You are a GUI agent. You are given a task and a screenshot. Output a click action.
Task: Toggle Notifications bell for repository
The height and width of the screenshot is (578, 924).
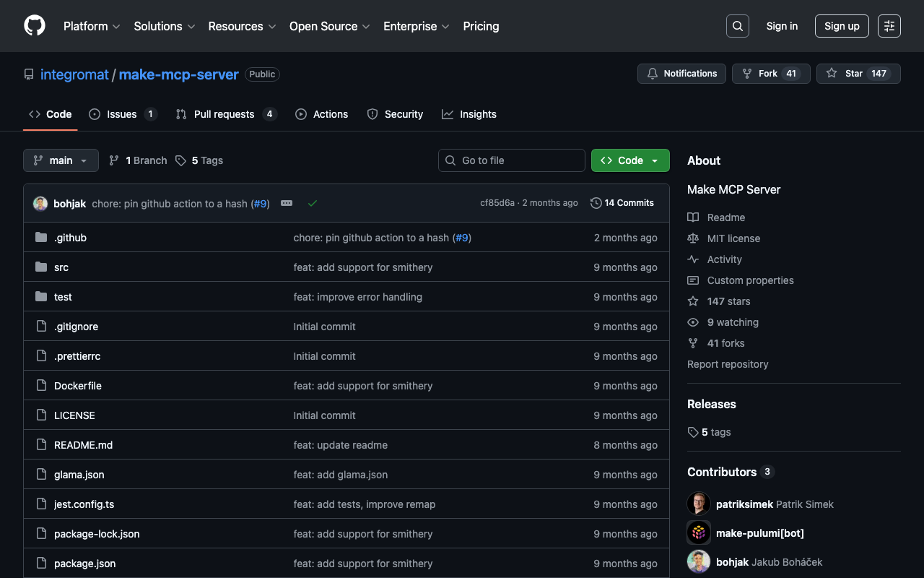[x=681, y=74]
